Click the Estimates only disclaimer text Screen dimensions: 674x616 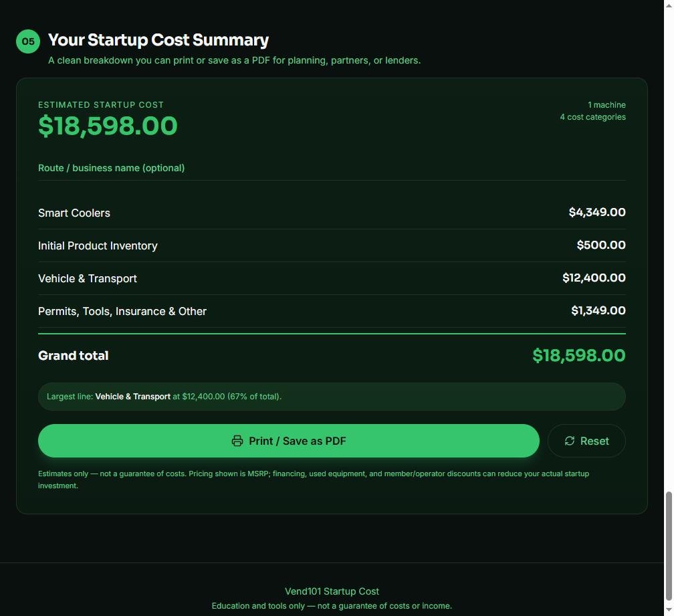tap(314, 480)
